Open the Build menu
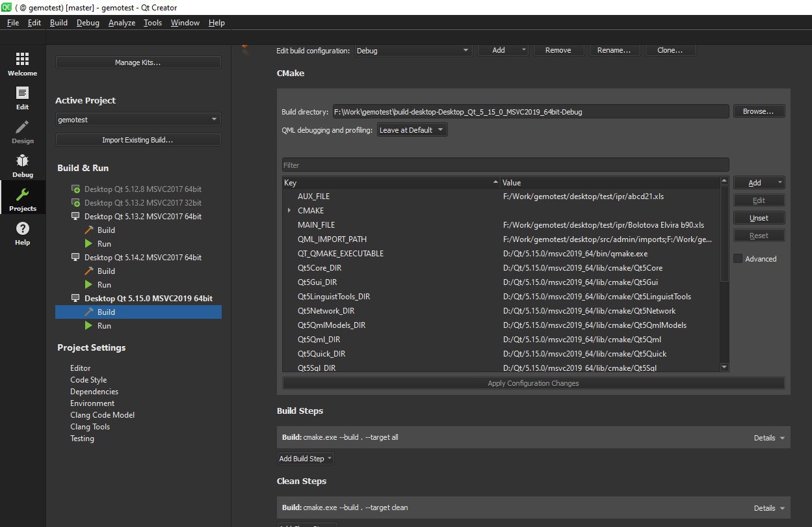This screenshot has width=812, height=527. pyautogui.click(x=59, y=23)
